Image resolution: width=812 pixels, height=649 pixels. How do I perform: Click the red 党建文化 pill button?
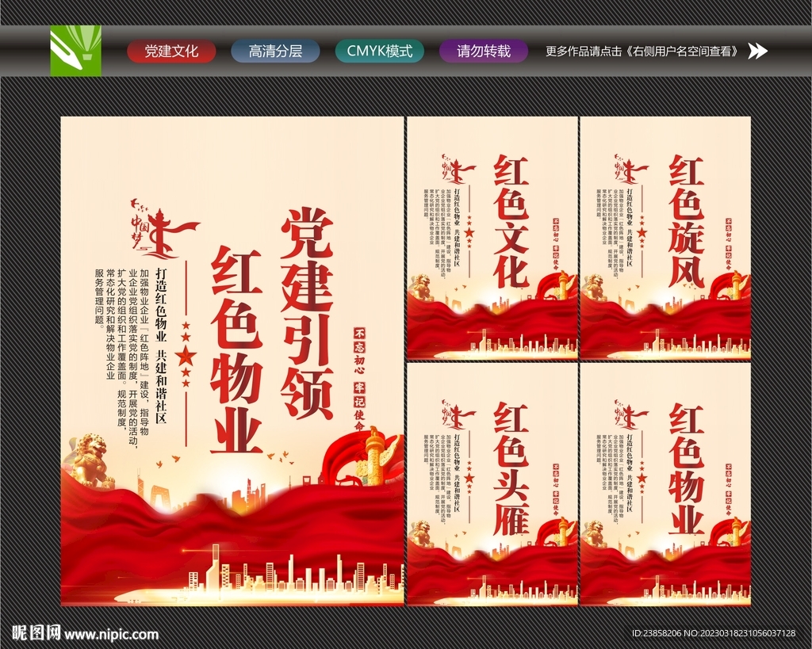[x=171, y=52]
